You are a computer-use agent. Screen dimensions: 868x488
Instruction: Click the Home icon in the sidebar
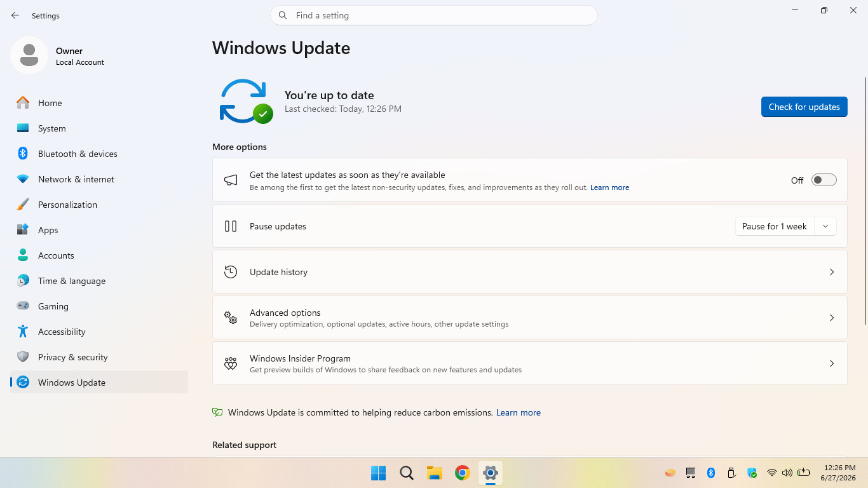click(23, 103)
